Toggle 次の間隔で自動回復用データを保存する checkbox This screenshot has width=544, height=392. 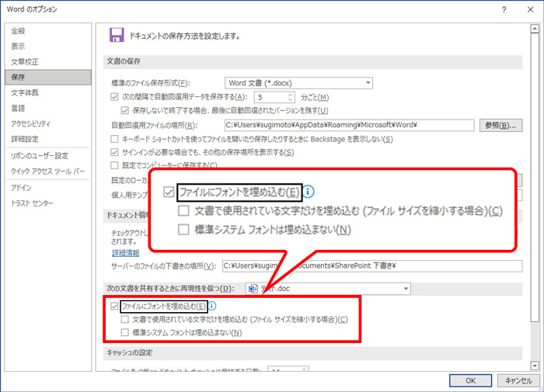[x=114, y=97]
